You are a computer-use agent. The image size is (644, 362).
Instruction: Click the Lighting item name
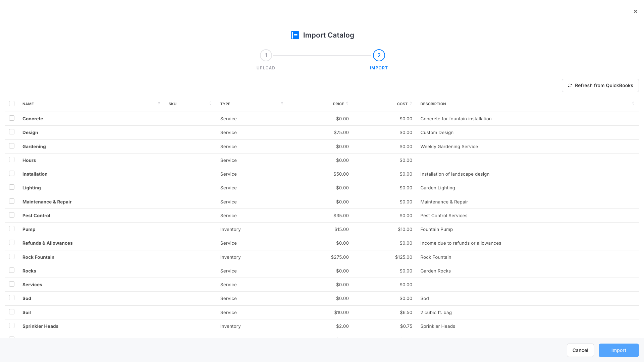(32, 188)
